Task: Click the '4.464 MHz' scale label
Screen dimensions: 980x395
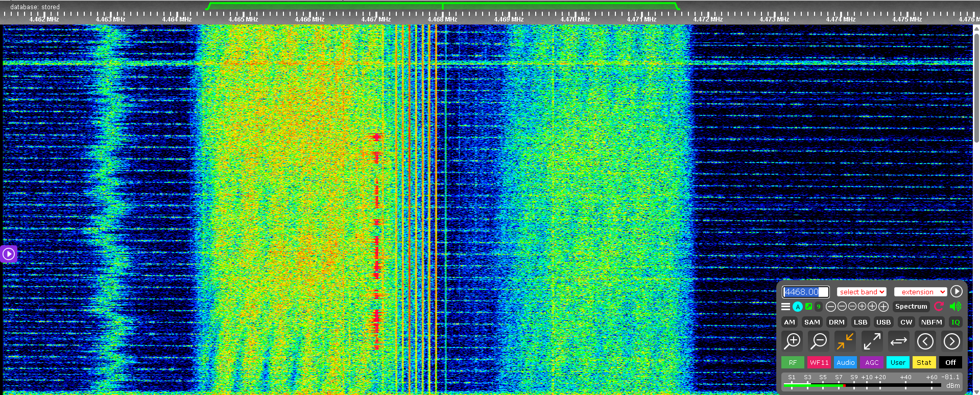Action: tap(177, 19)
